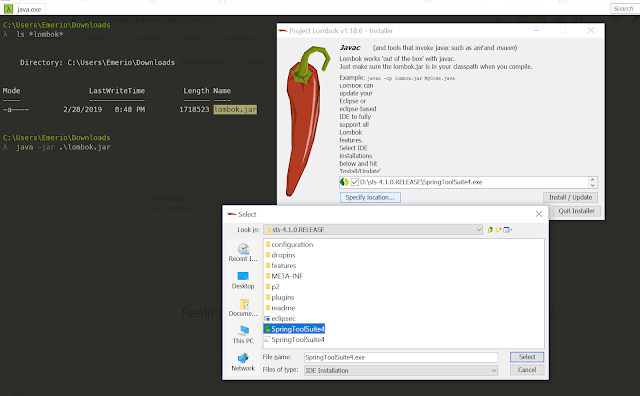640x396 pixels.
Task: Open the readme folder
Action: (x=280, y=308)
